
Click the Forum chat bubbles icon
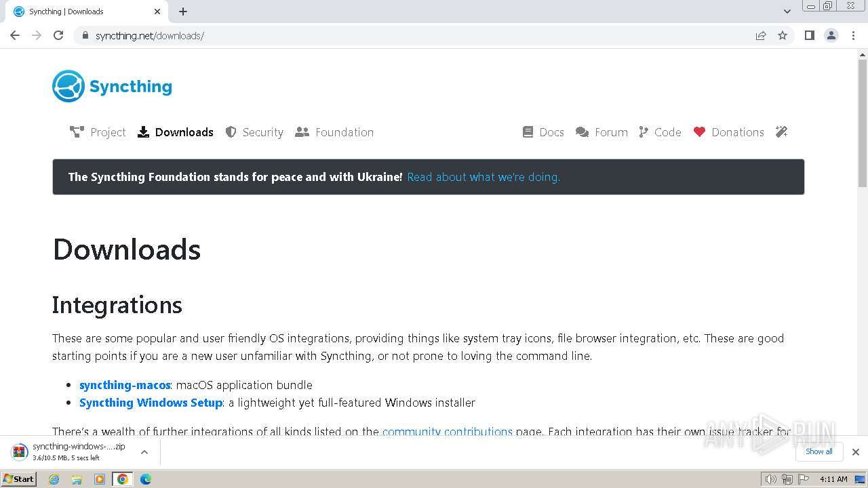tap(582, 132)
